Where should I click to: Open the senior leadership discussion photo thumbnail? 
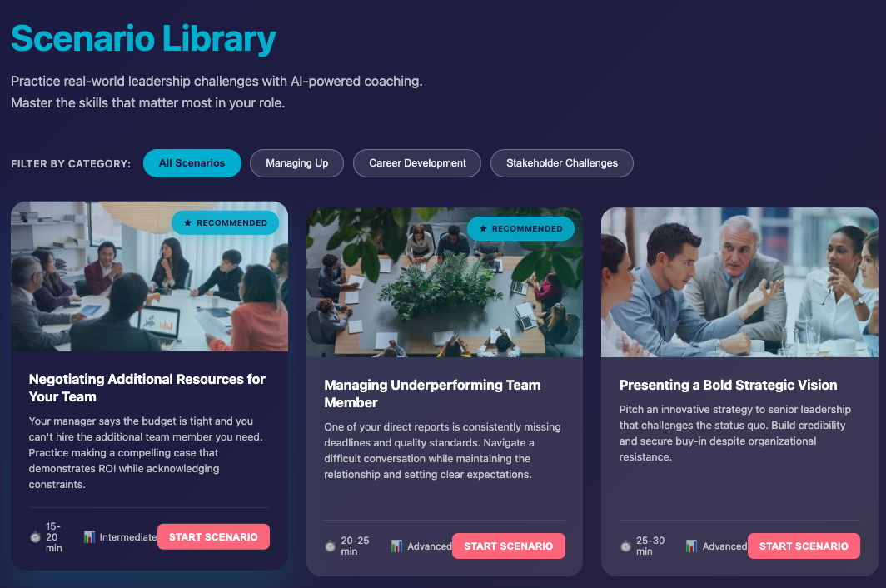739,282
